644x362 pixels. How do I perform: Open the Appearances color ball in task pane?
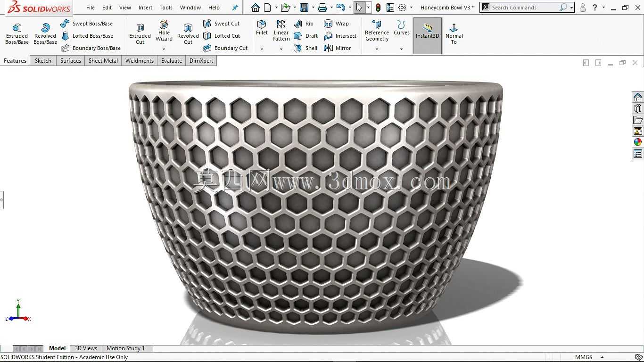638,142
